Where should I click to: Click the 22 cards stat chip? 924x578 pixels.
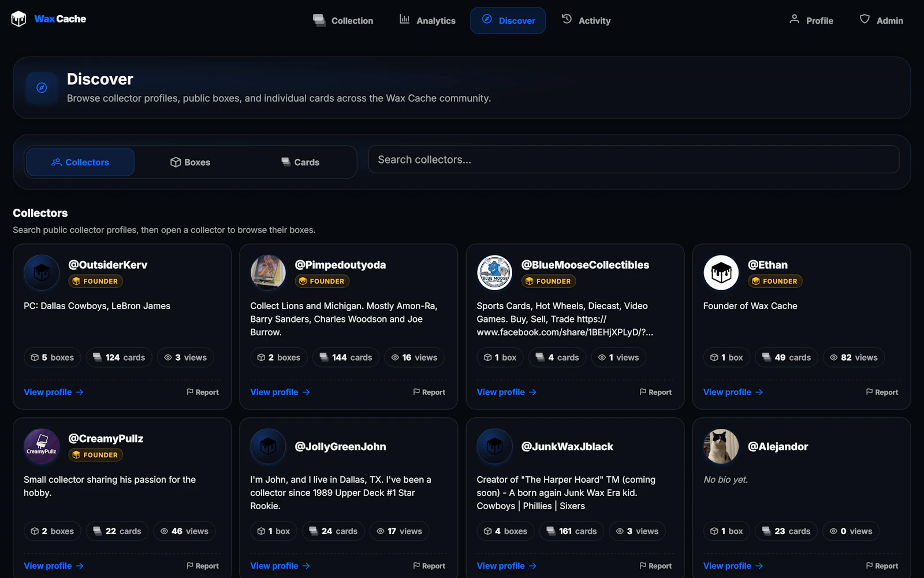click(117, 531)
